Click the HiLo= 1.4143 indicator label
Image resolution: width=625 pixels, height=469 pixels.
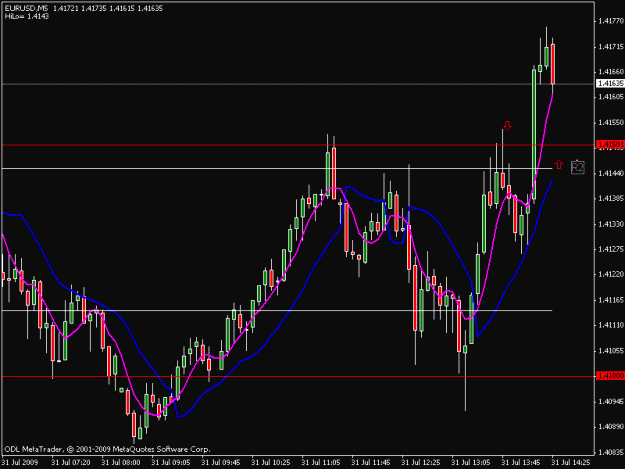(x=27, y=16)
